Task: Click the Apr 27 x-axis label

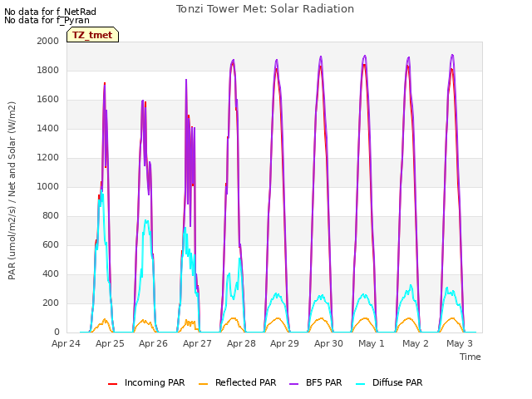Action: tap(197, 343)
